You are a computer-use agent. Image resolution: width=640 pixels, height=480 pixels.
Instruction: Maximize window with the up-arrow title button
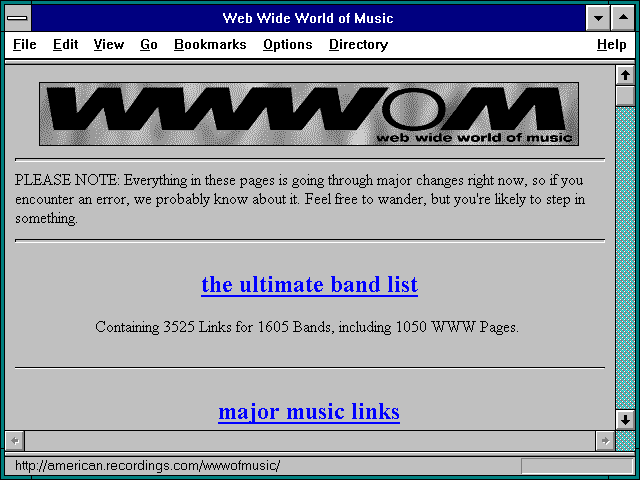coord(623,18)
